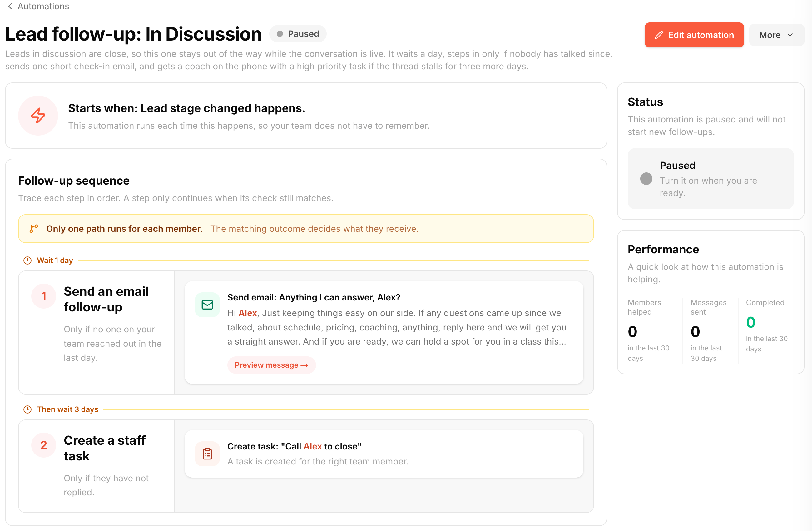Click the clock icon beside Wait 1 day
The height and width of the screenshot is (531, 812).
coord(27,261)
